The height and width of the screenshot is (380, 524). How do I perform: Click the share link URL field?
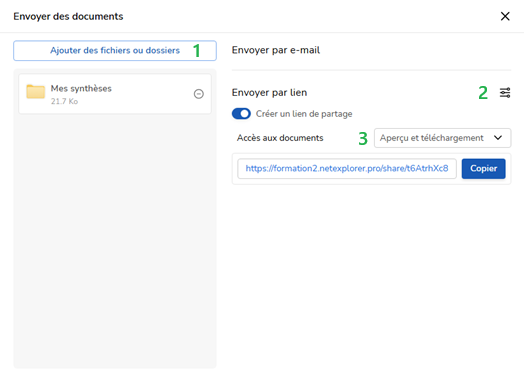tap(347, 168)
